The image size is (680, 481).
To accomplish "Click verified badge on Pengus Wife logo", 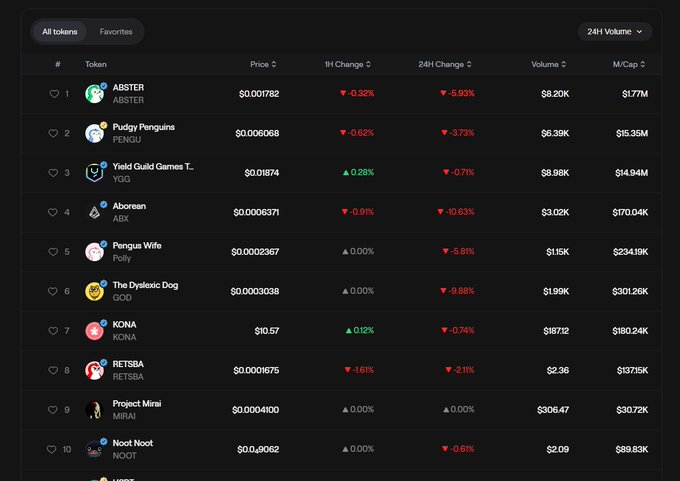I will pyautogui.click(x=104, y=244).
